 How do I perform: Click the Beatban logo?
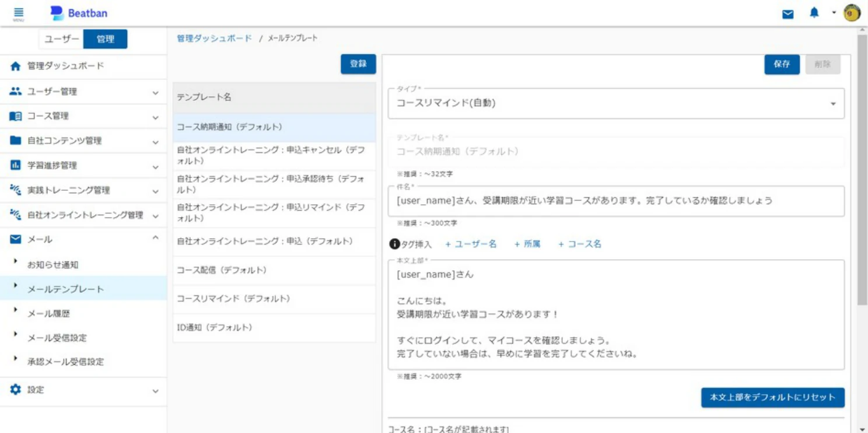79,13
